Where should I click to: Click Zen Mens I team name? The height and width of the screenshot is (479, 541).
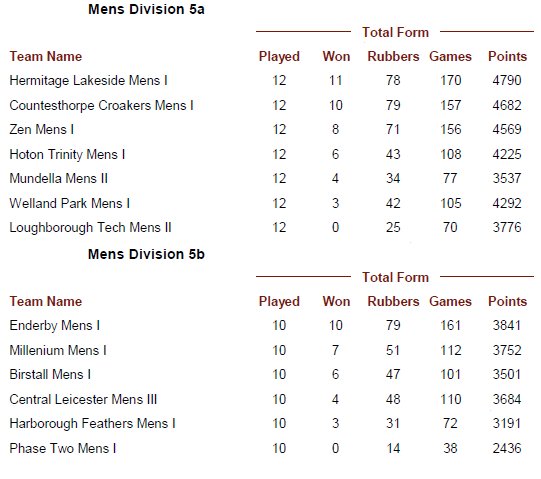pyautogui.click(x=42, y=130)
